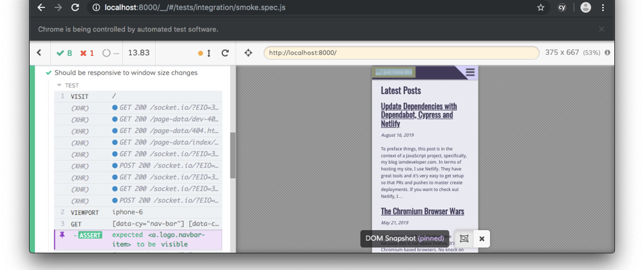This screenshot has height=270, width=644.
Task: Select the XHR GET /page-data/index/ row
Action: point(138,143)
